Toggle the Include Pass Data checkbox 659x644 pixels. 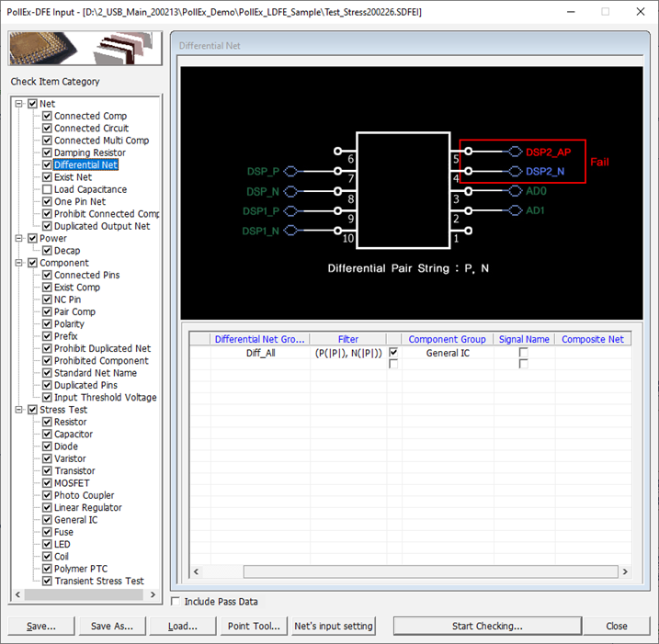(x=176, y=602)
